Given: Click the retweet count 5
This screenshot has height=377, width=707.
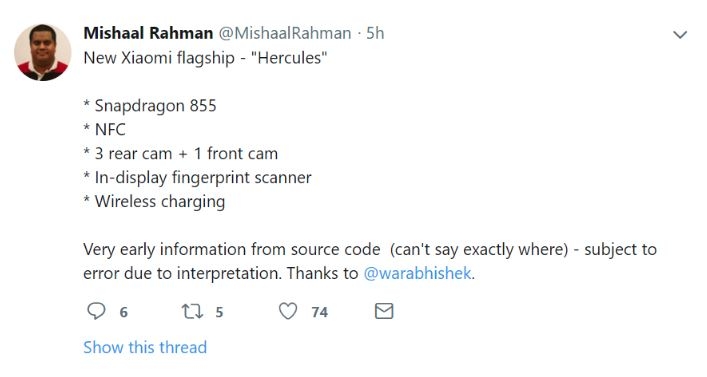Looking at the screenshot, I should (x=219, y=312).
